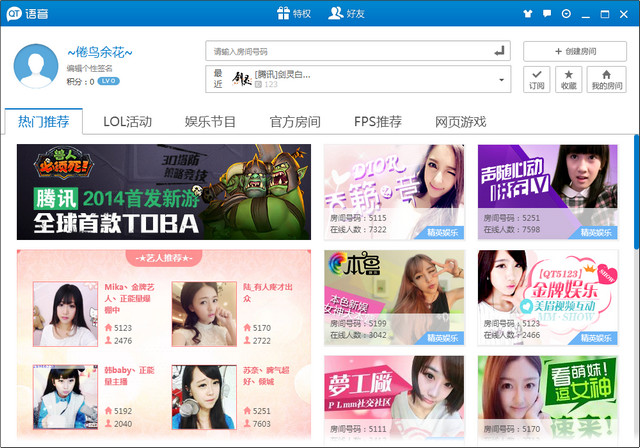Screen dimensions: 640x448
Task: Edit signature 编辑个性签名
Action: [89, 68]
